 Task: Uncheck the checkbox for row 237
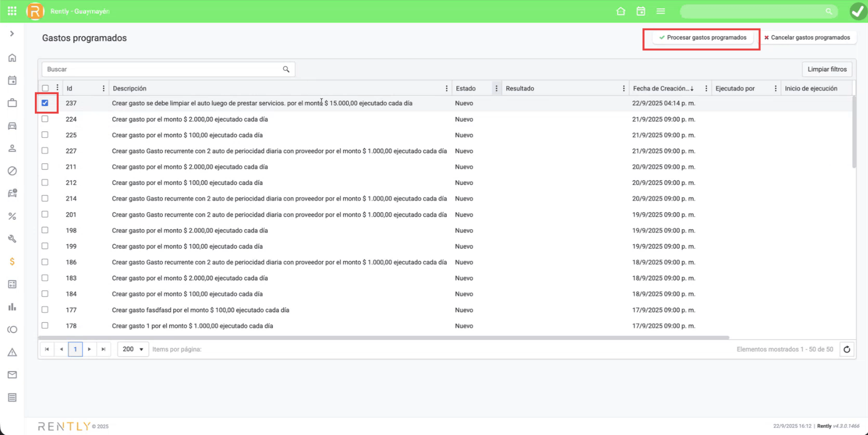45,103
